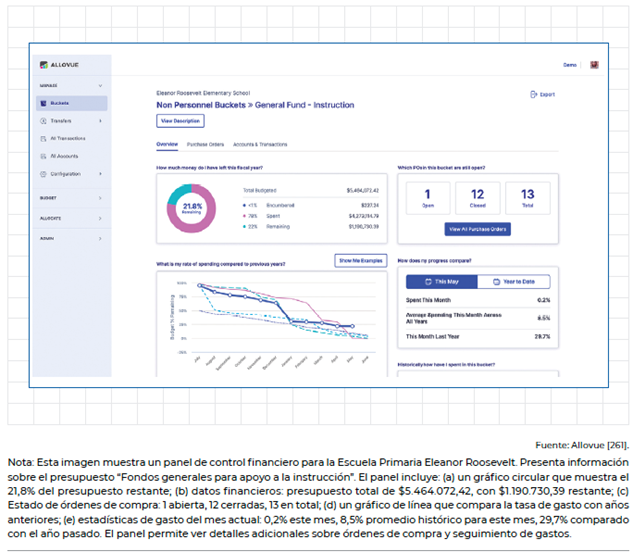Open the user avatar in top right
Image resolution: width=633 pixels, height=552 pixels.
594,65
